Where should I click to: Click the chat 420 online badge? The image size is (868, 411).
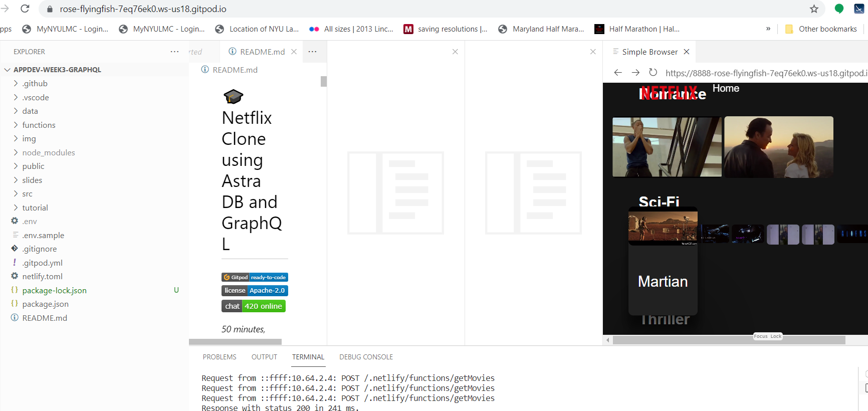(x=254, y=306)
